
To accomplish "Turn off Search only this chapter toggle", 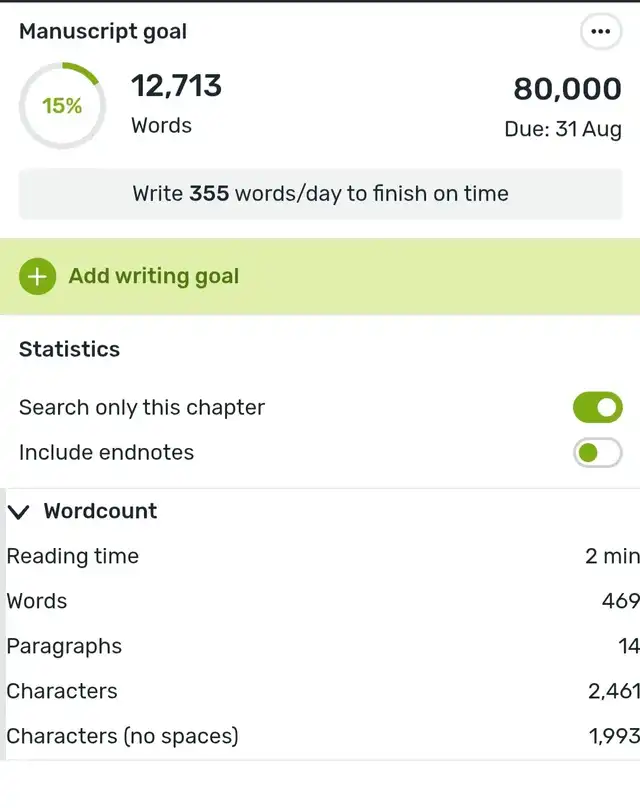I will click(x=597, y=408).
